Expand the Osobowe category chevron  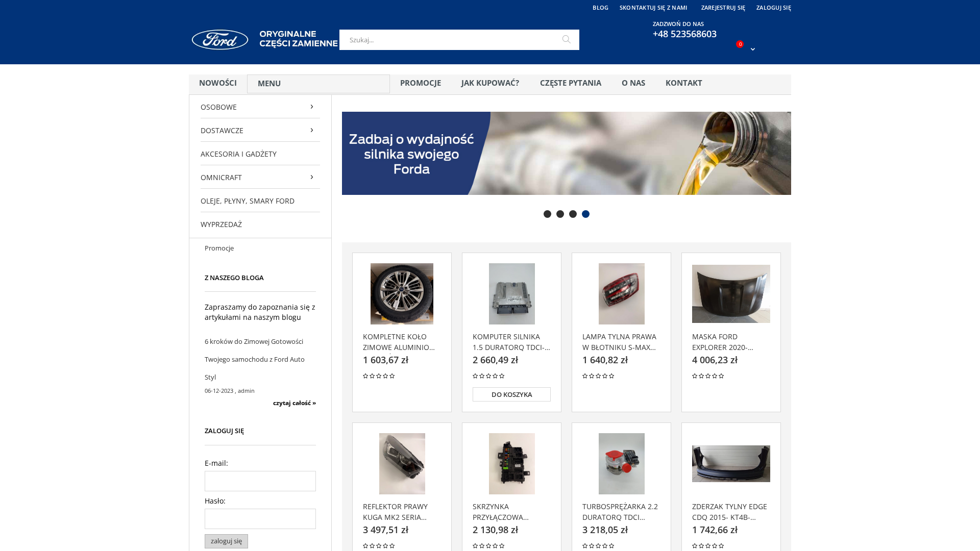tap(312, 107)
